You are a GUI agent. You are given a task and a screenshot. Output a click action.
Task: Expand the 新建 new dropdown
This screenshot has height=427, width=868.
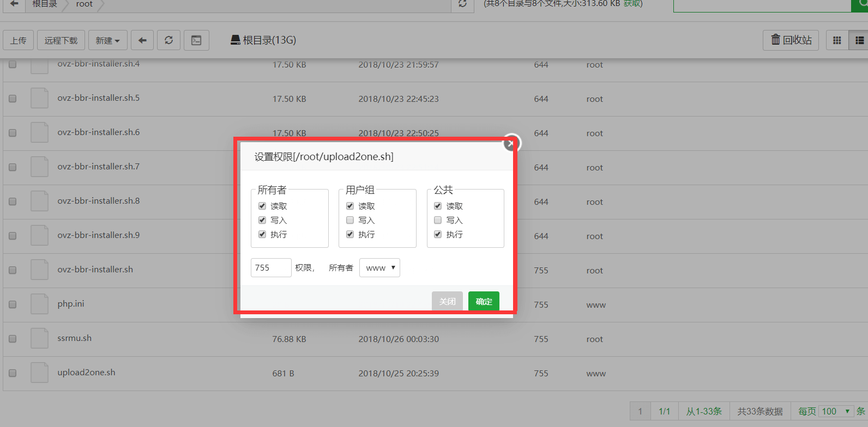pos(107,40)
